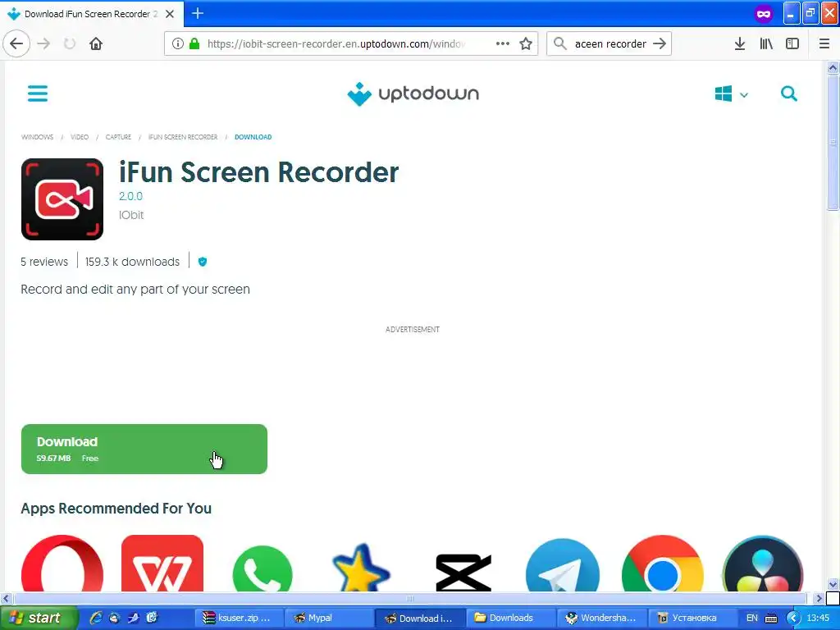Viewport: 840px width, 630px height.
Task: Open the browser home page
Action: pos(96,43)
